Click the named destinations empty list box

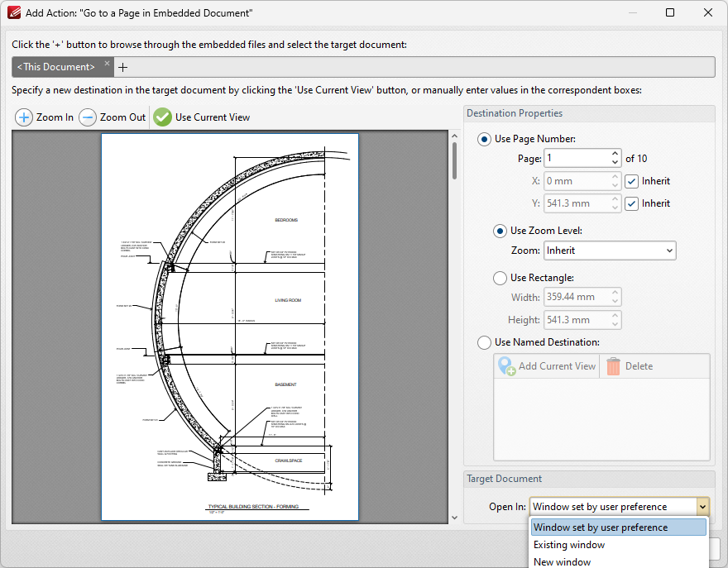(x=601, y=419)
